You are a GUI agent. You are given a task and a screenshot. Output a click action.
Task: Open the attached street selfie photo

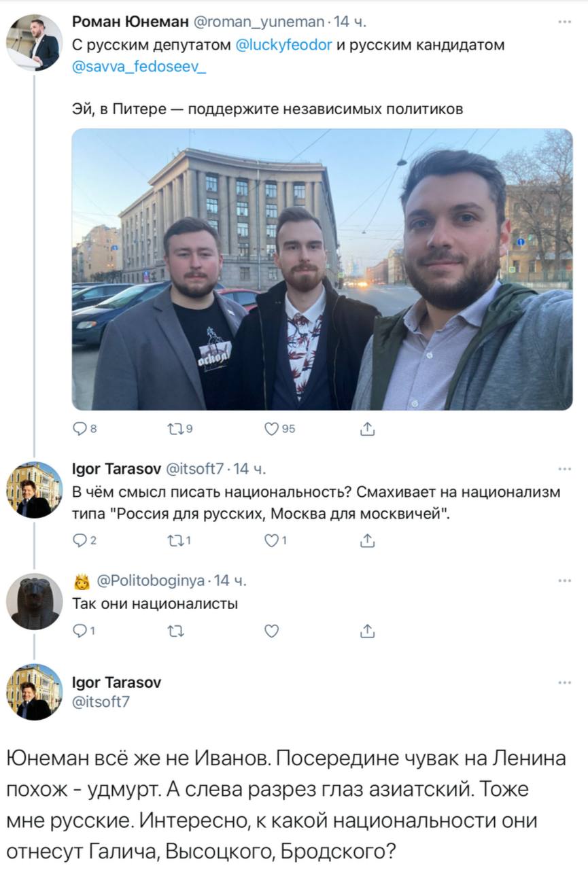click(x=322, y=269)
